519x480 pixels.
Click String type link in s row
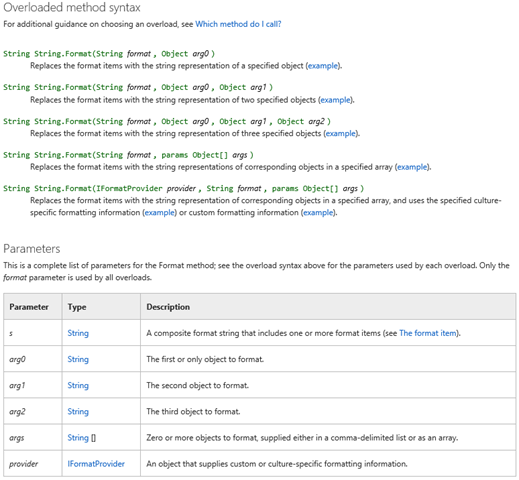pos(78,333)
